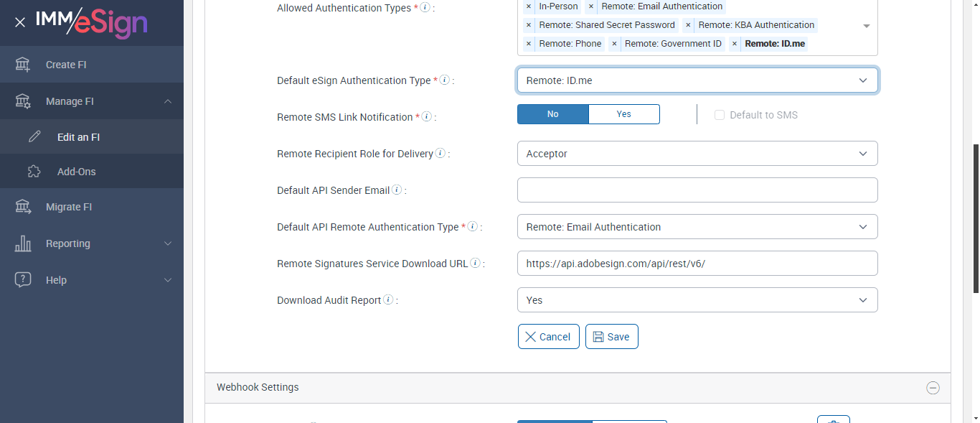
Task: Click the page vertical scrollbar thumb
Action: (x=975, y=215)
